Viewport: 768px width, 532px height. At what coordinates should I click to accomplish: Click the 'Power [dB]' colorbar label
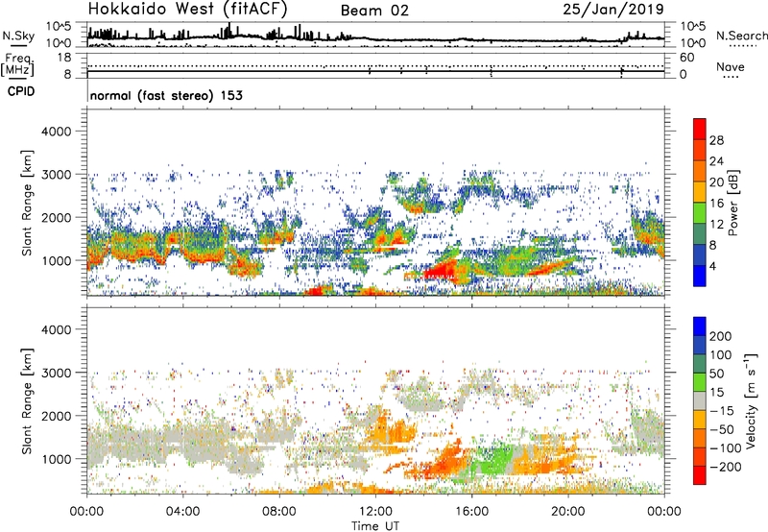(733, 203)
